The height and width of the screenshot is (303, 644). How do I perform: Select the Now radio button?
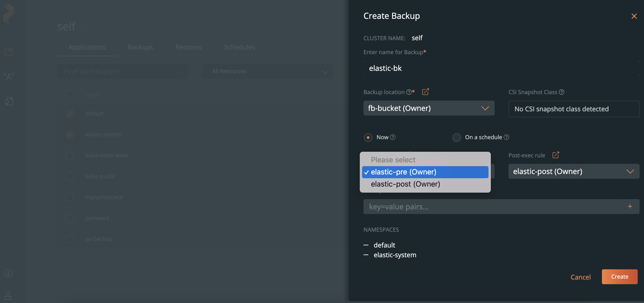point(368,137)
